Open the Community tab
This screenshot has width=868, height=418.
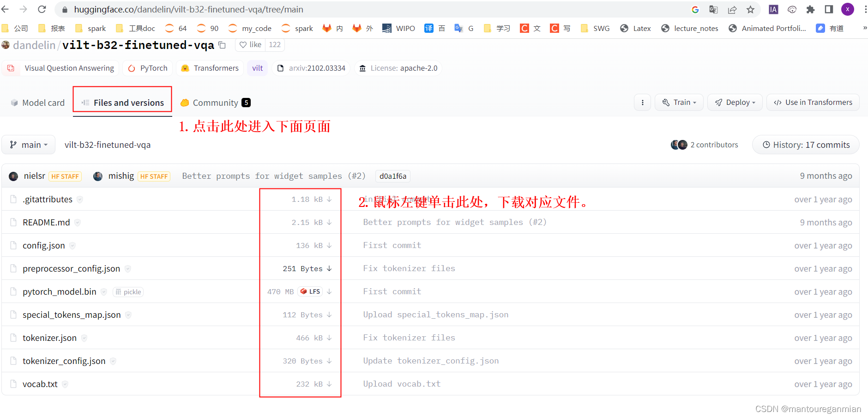pyautogui.click(x=215, y=103)
